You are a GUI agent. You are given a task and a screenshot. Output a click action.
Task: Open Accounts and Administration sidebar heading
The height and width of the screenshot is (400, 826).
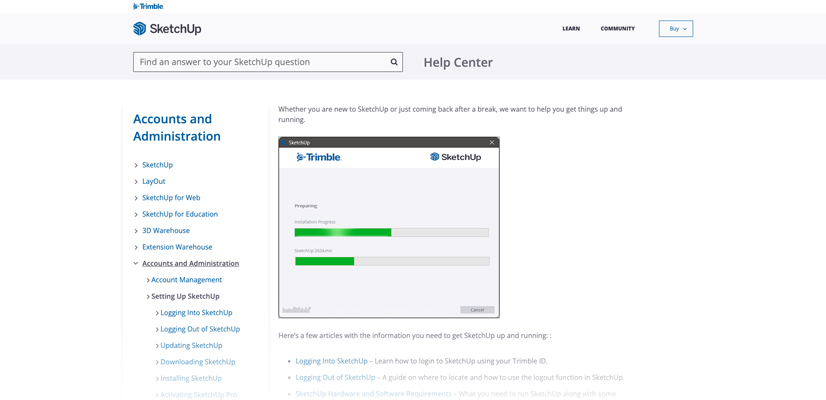click(x=177, y=128)
